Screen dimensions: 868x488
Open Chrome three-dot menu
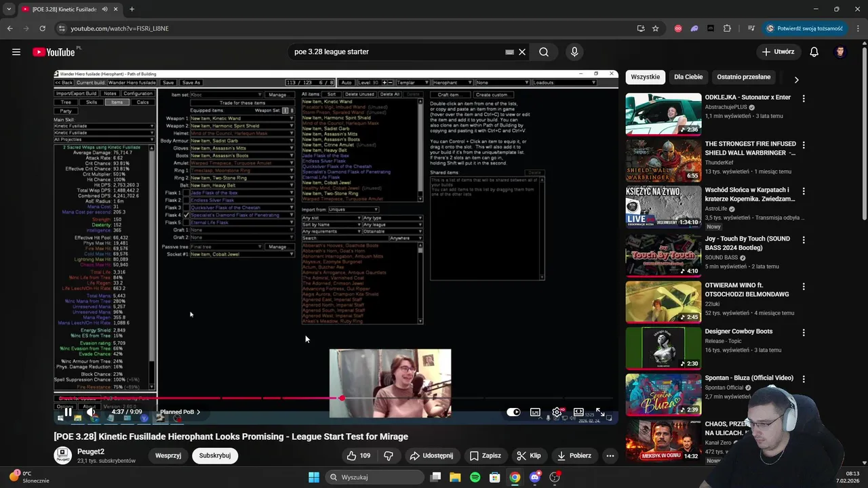tap(856, 28)
